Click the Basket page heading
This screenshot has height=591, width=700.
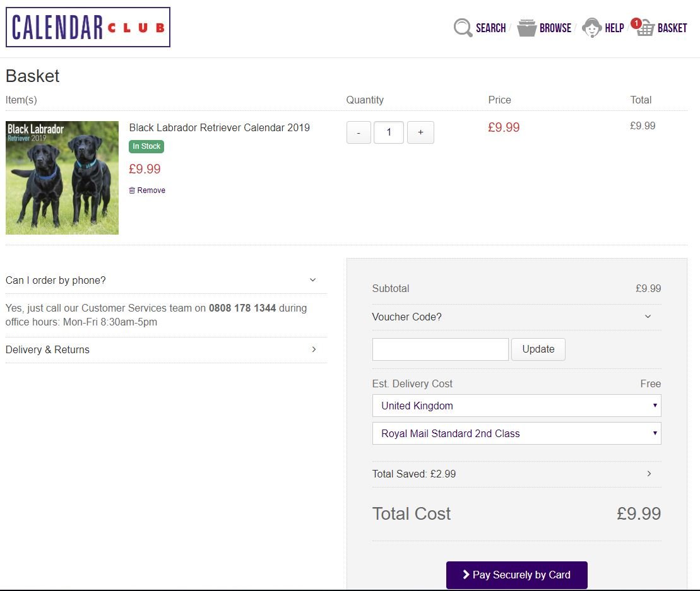33,76
